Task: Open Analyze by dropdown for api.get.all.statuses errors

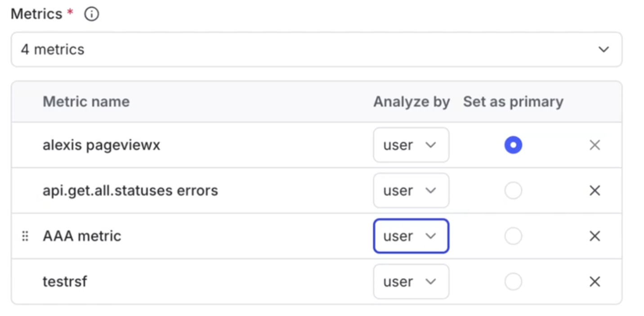Action: (x=411, y=190)
